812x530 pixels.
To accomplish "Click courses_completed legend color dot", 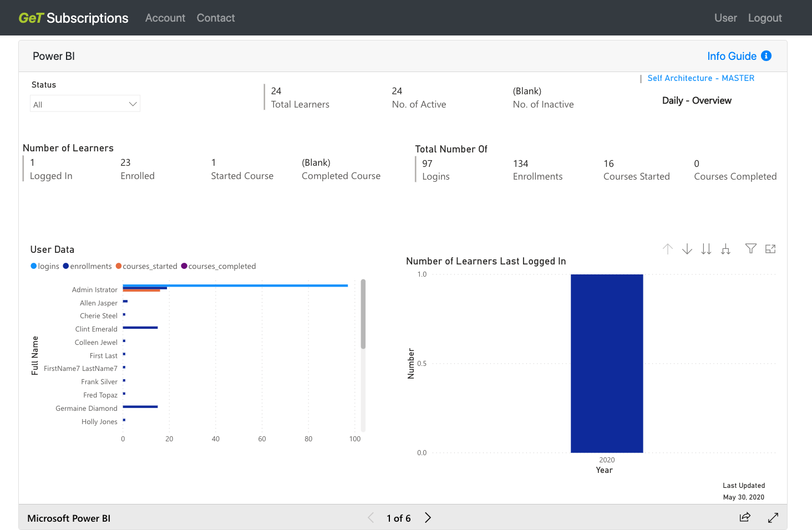I will 184,266.
